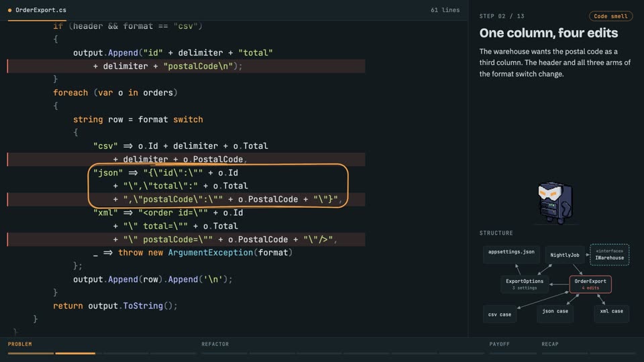This screenshot has width=644, height=362.
Task: Click the 'foreach (var o in orders)' line
Action: point(115,93)
